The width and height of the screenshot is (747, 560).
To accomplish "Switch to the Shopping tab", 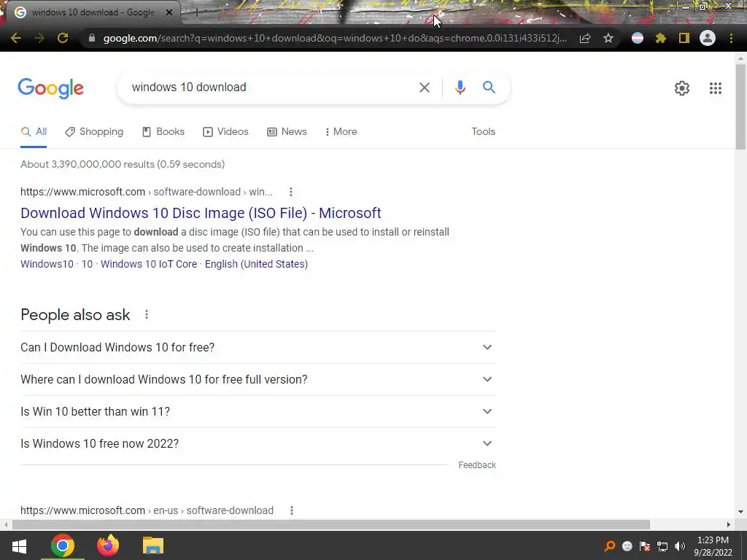I will point(94,131).
